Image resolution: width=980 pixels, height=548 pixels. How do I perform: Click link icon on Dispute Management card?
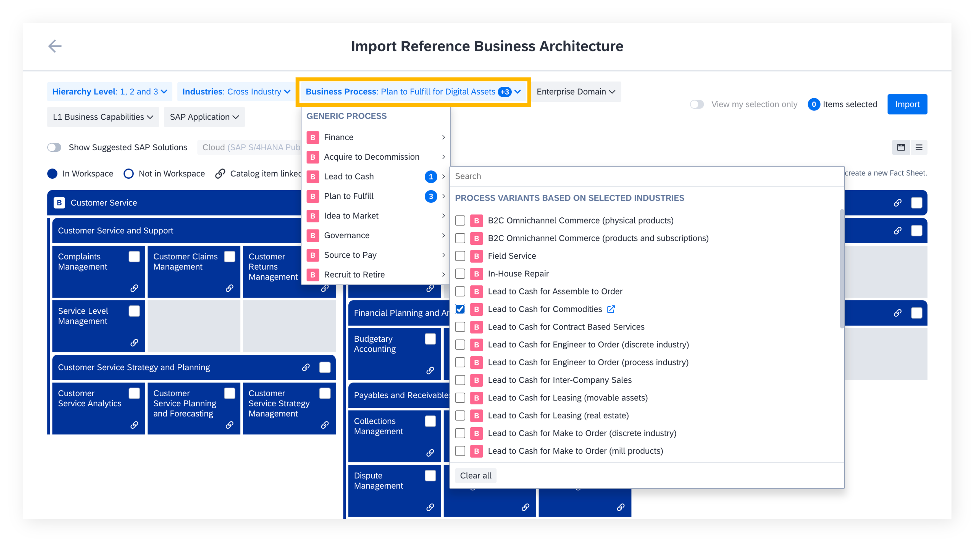point(430,507)
